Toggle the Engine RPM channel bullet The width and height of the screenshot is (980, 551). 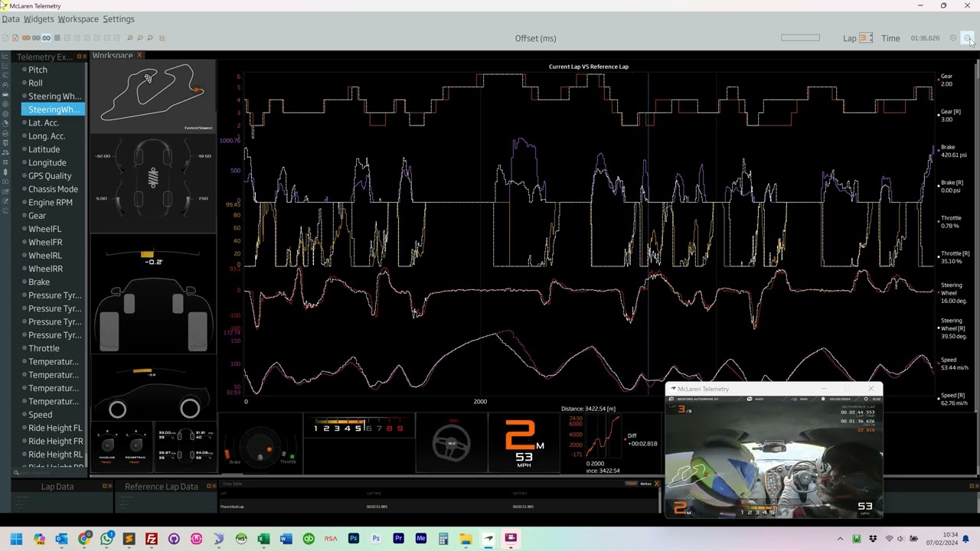(24, 202)
